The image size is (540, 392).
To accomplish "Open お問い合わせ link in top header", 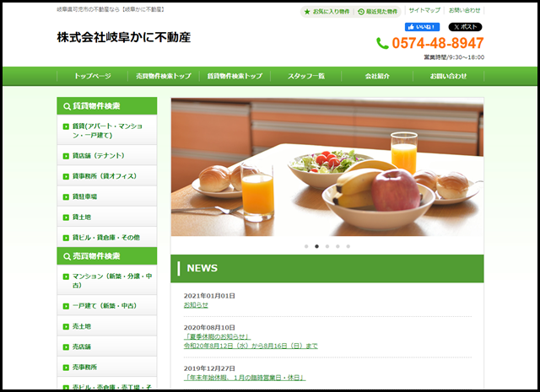I will coord(464,10).
